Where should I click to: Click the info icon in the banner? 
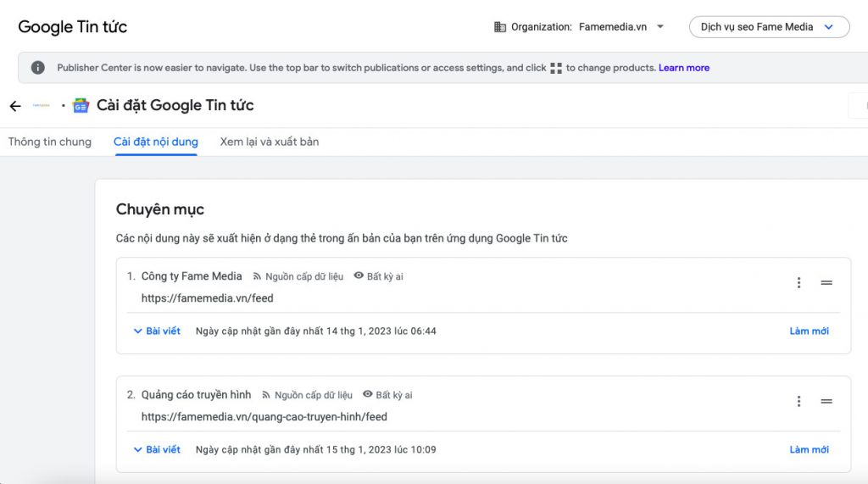point(37,68)
